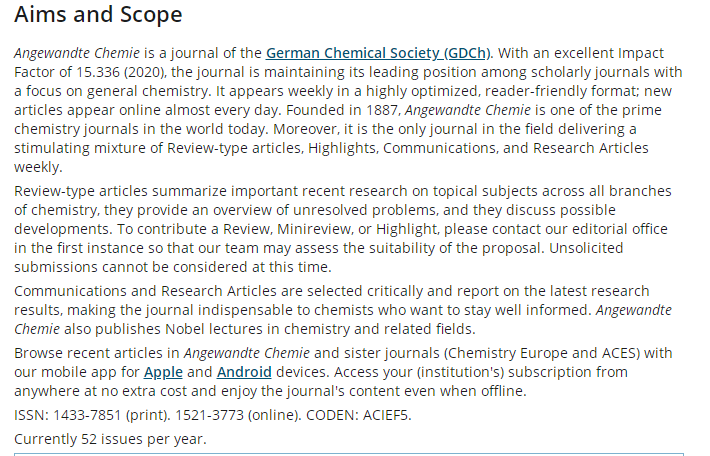Click 'Communications and Research Articles' paragraph start
710x456 pixels.
145,291
